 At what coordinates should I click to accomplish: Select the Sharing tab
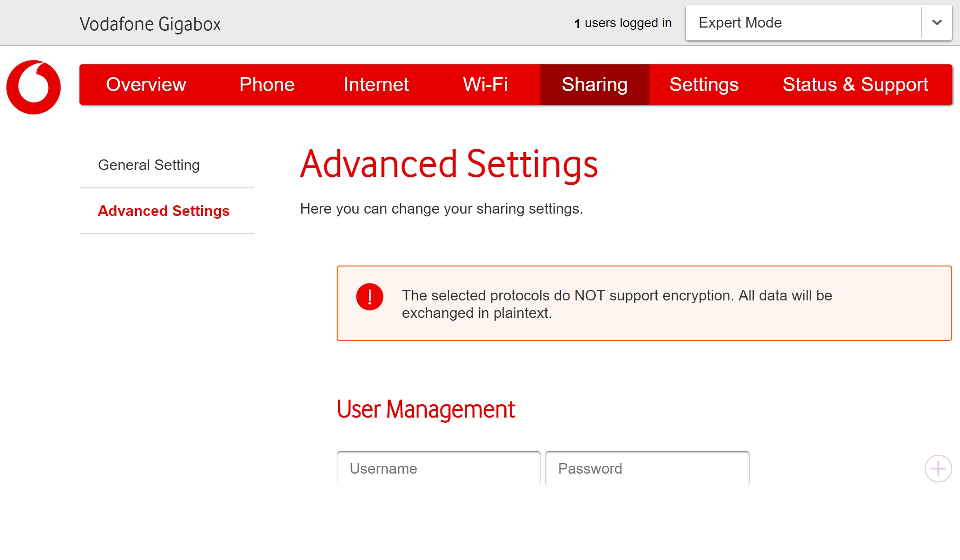594,85
